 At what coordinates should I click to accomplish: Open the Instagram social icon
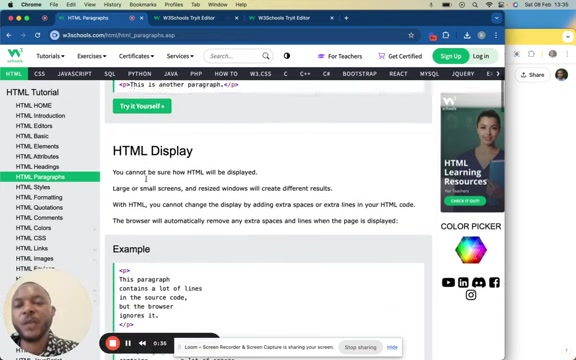(x=471, y=295)
